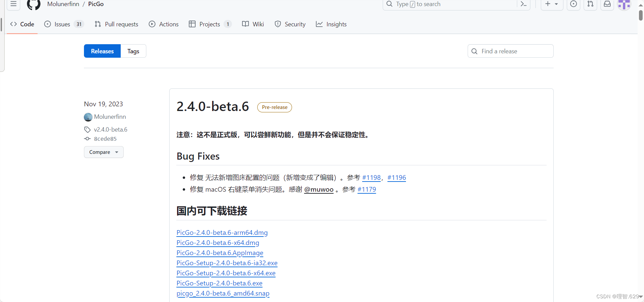
Task: Click the Bug Fixes heading
Action: 198,156
